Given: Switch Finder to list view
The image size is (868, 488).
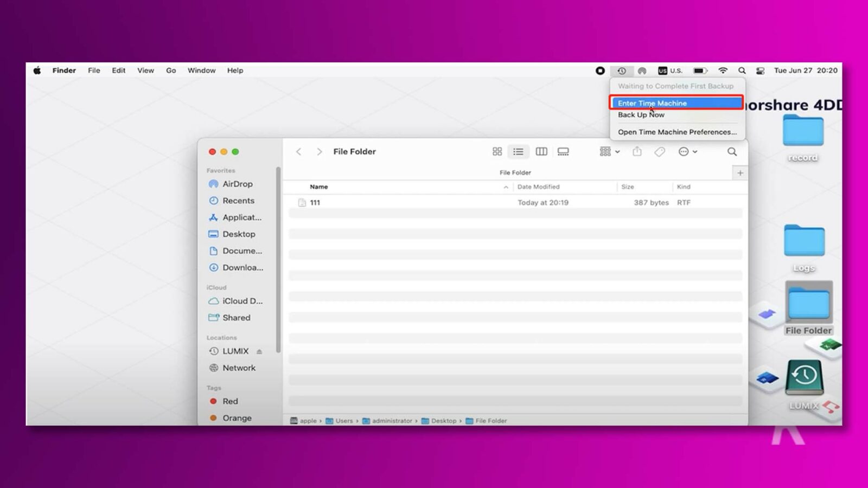Looking at the screenshot, I should (518, 152).
